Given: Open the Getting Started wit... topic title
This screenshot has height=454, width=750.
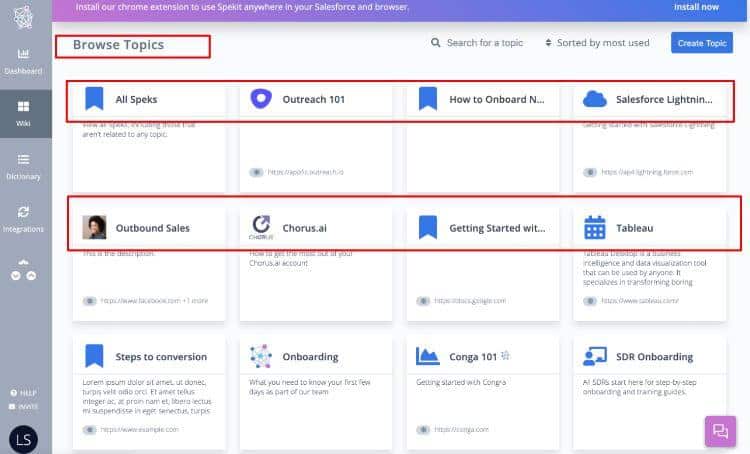Looking at the screenshot, I should (x=497, y=228).
